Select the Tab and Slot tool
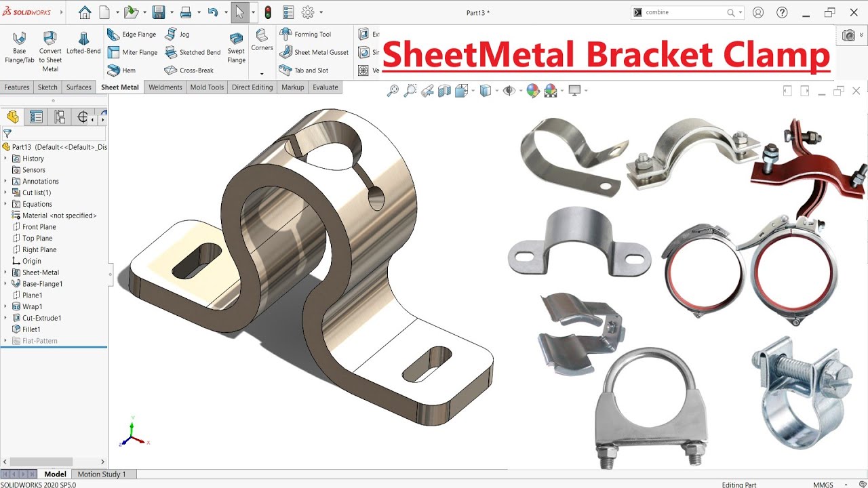This screenshot has height=488, width=868. point(303,70)
